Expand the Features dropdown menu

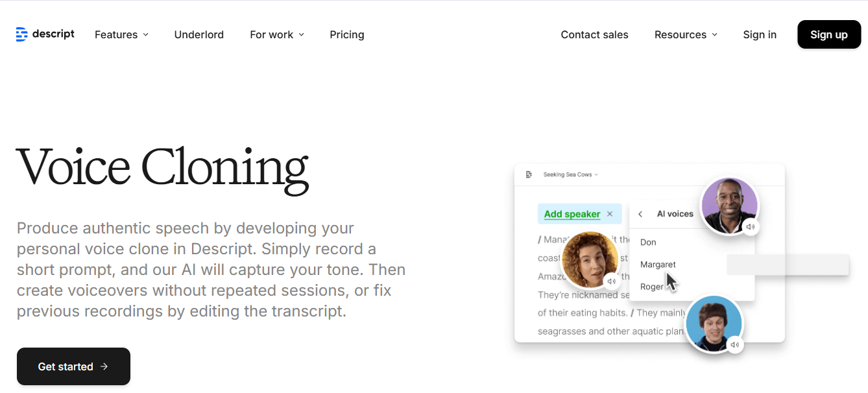121,34
